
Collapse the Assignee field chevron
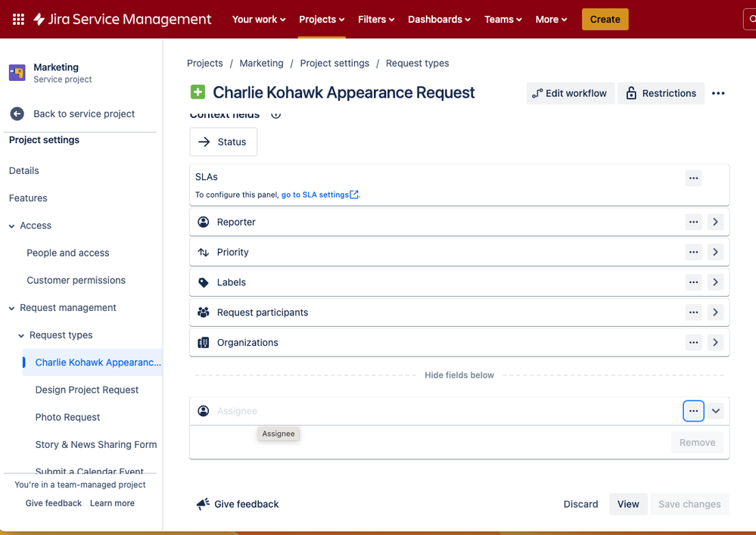pos(715,411)
